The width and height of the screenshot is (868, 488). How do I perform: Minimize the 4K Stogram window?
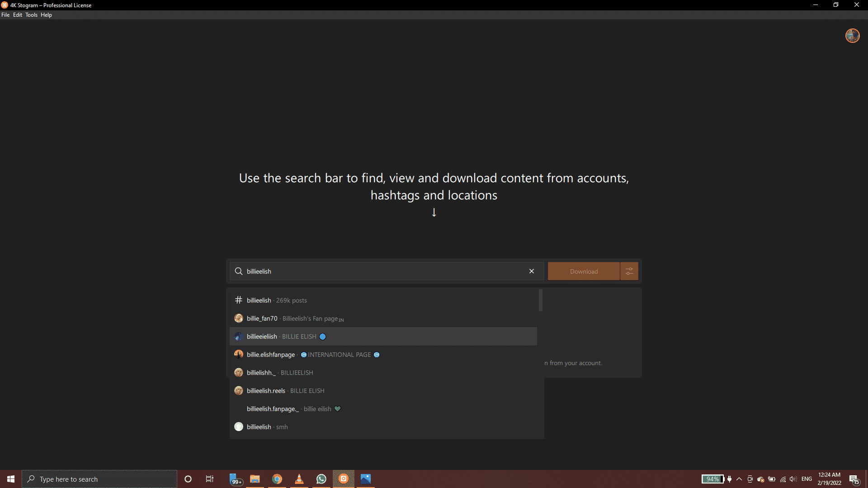(x=816, y=5)
